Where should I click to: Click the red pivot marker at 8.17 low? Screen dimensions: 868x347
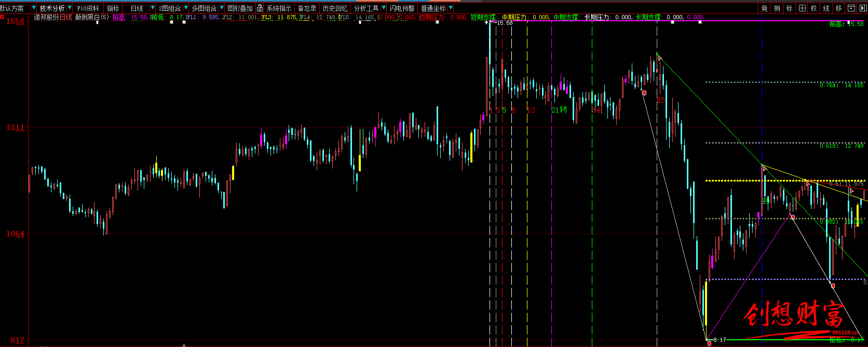point(709,342)
